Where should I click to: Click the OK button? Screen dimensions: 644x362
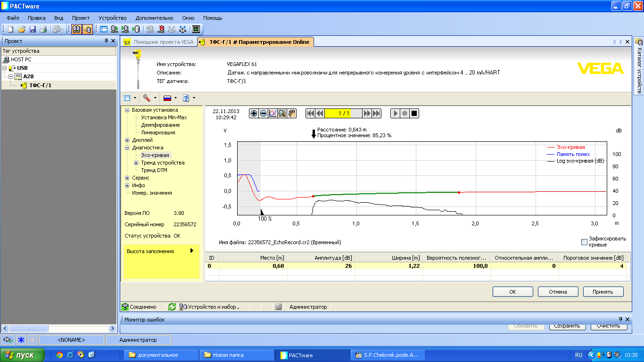[x=512, y=292]
